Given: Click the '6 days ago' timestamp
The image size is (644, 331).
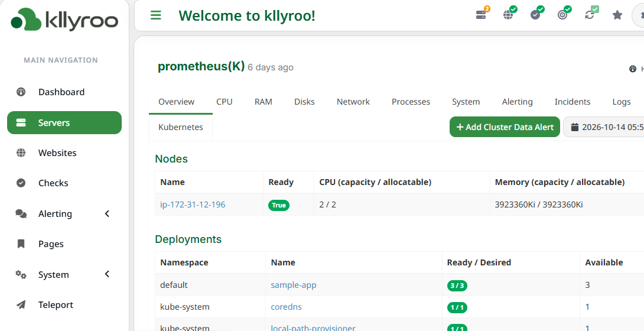Looking at the screenshot, I should pyautogui.click(x=271, y=67).
